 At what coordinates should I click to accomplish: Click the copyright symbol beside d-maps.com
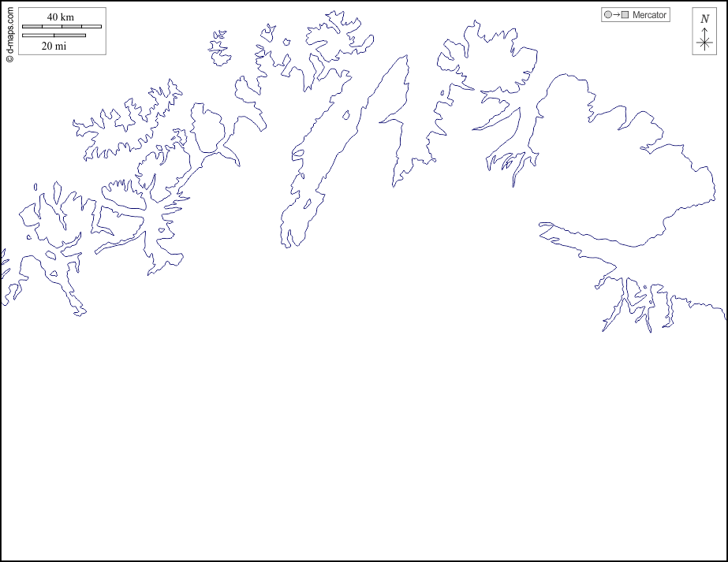coord(9,58)
